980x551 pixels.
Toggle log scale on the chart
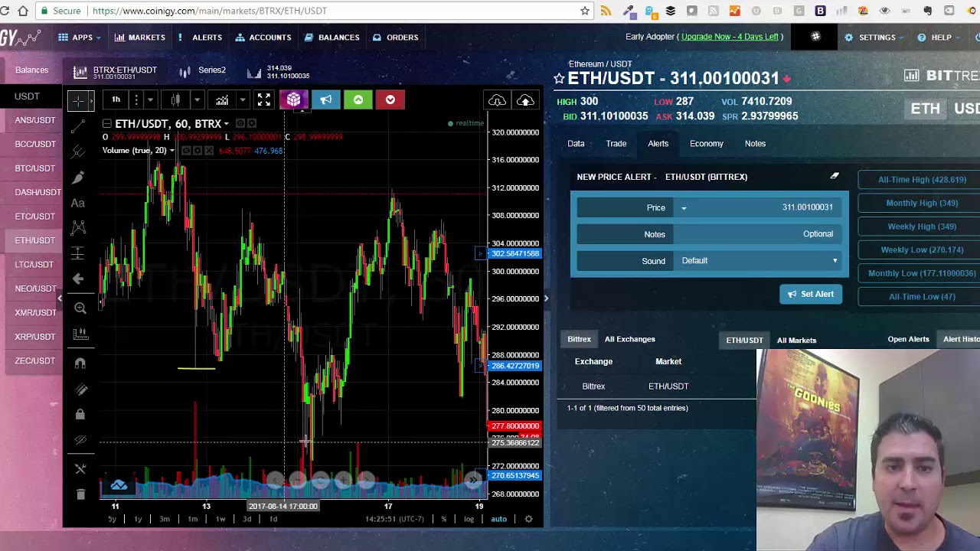click(469, 519)
